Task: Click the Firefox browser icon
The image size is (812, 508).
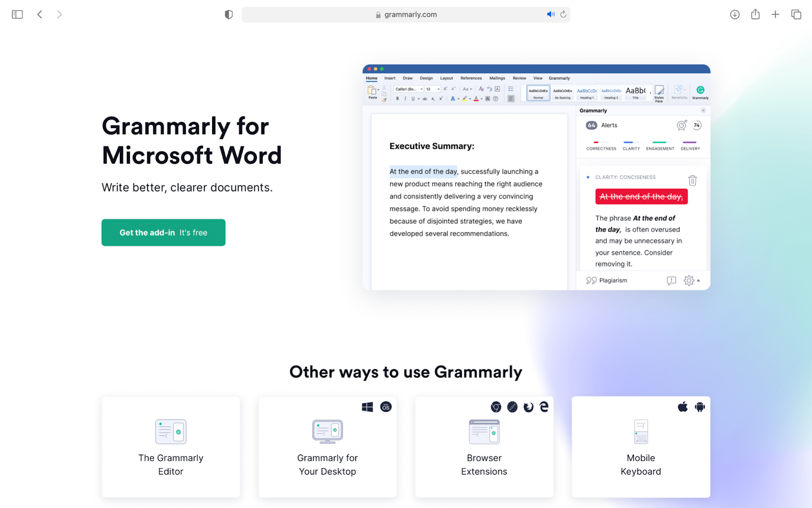Action: tap(528, 407)
